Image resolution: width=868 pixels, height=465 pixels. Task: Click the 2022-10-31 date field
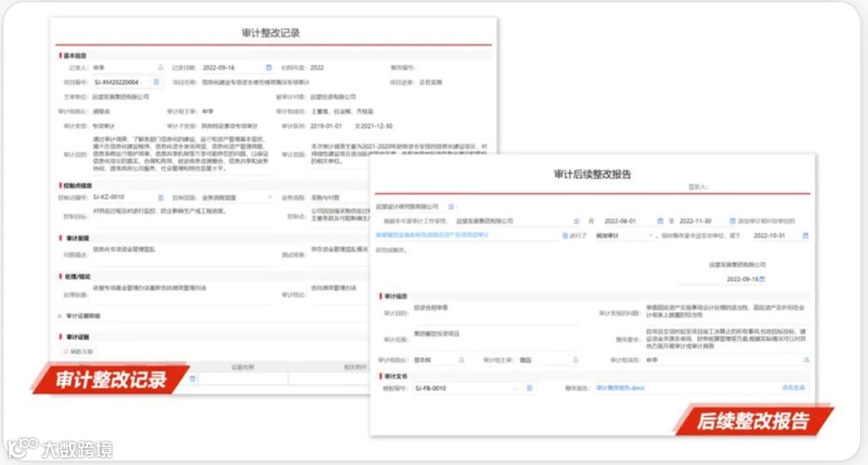tap(769, 236)
